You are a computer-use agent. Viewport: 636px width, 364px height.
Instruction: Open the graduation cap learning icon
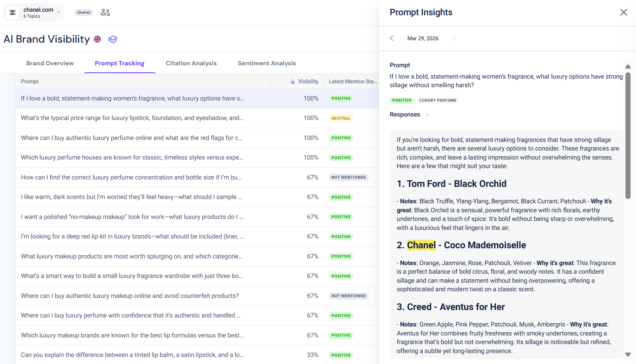113,39
